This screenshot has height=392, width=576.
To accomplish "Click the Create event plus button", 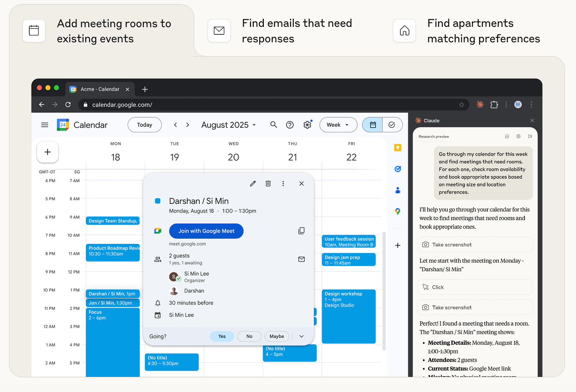I will (47, 152).
